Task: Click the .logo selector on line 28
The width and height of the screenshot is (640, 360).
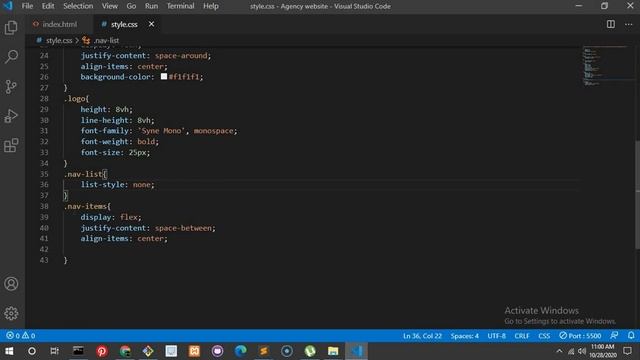Action: (75, 98)
